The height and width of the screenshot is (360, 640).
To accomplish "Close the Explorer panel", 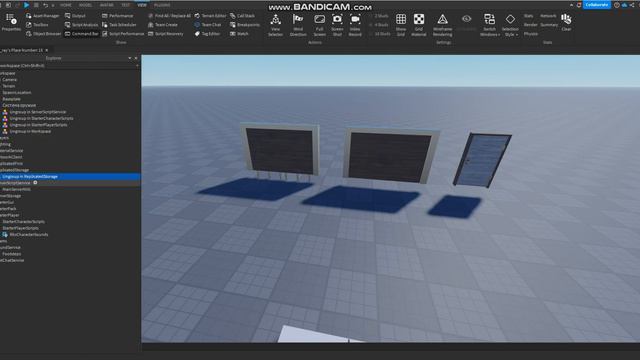I will [x=136, y=58].
